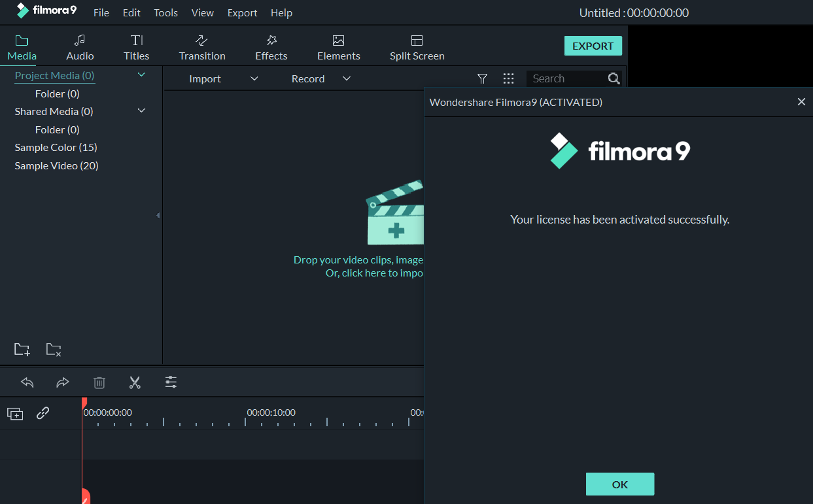
Task: Switch to the Audio tab
Action: coord(80,48)
